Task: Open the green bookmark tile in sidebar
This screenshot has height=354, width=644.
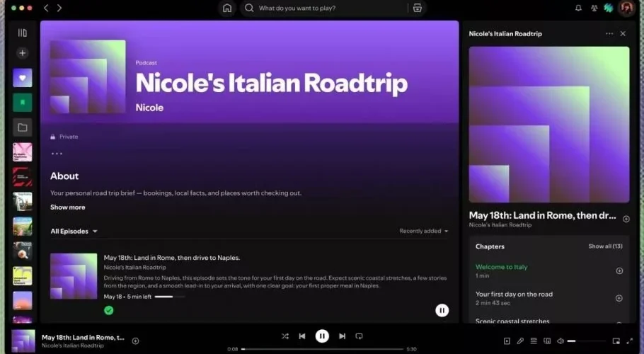Action: pos(23,102)
